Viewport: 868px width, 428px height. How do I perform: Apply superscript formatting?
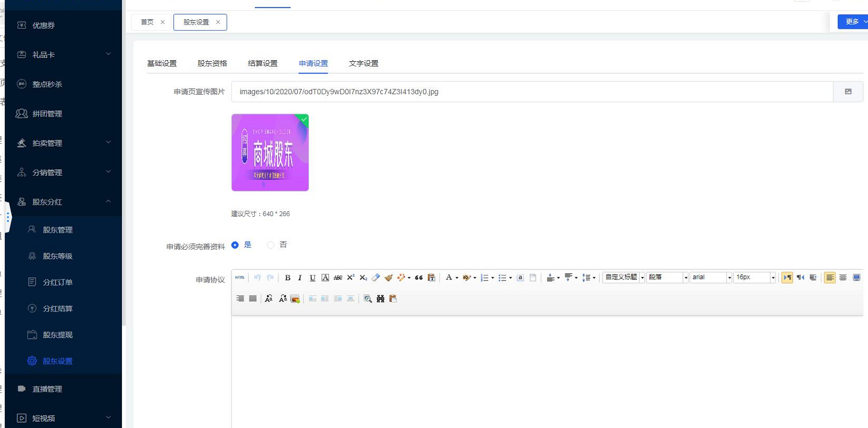pyautogui.click(x=351, y=277)
